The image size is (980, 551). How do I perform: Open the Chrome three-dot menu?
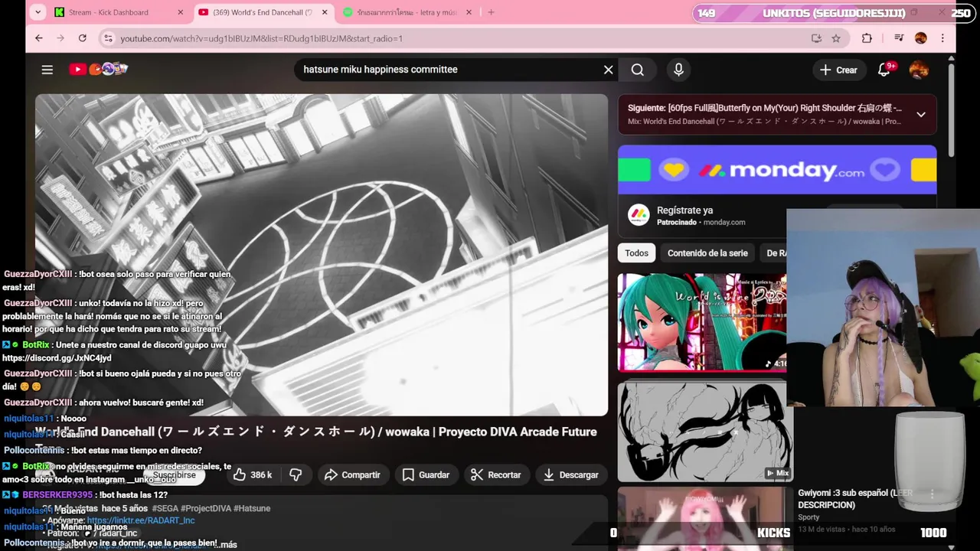(942, 38)
